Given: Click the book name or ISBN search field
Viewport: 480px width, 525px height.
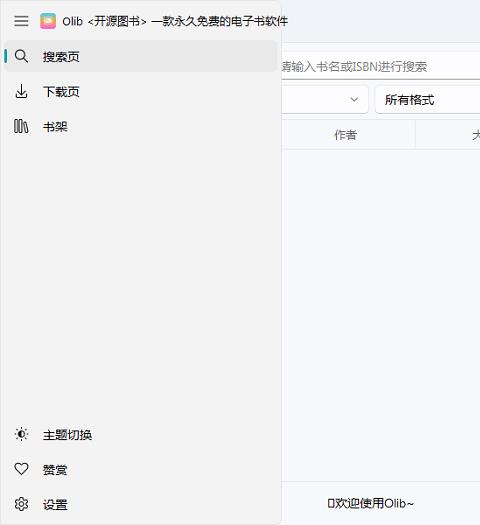Looking at the screenshot, I should click(381, 66).
